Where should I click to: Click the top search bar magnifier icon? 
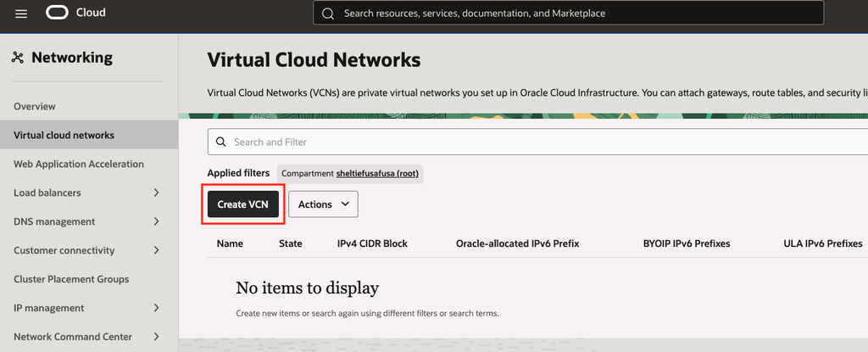(x=328, y=14)
